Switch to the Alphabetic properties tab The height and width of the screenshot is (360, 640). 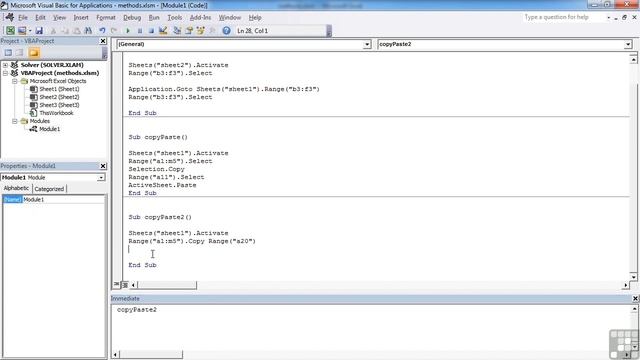click(16, 188)
